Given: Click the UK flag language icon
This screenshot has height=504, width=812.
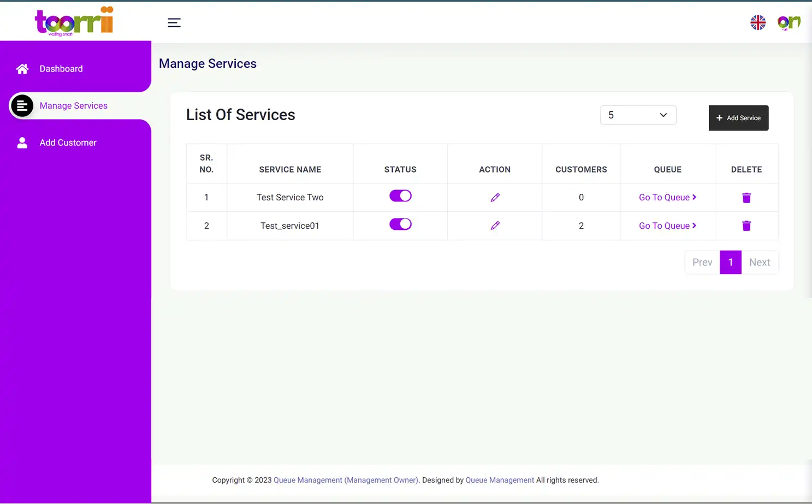Looking at the screenshot, I should [x=758, y=22].
